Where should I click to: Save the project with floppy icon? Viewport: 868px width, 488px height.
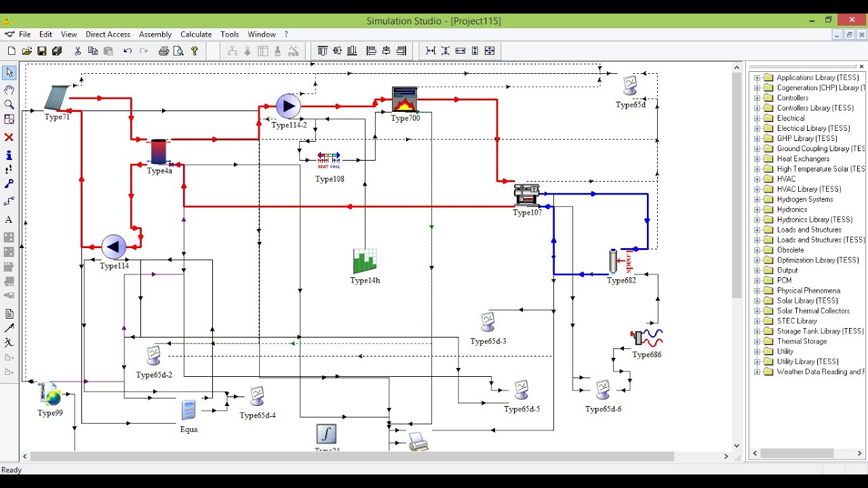tap(41, 51)
